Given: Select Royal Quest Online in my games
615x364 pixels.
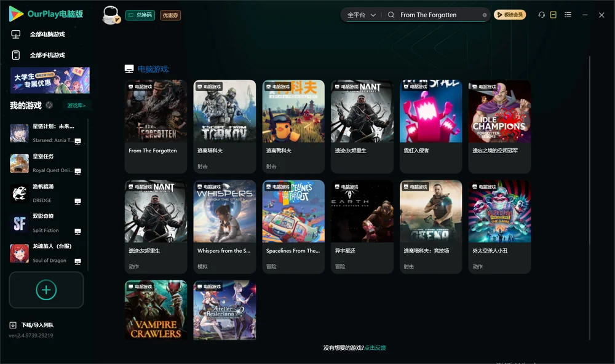Looking at the screenshot, I should tap(46, 163).
